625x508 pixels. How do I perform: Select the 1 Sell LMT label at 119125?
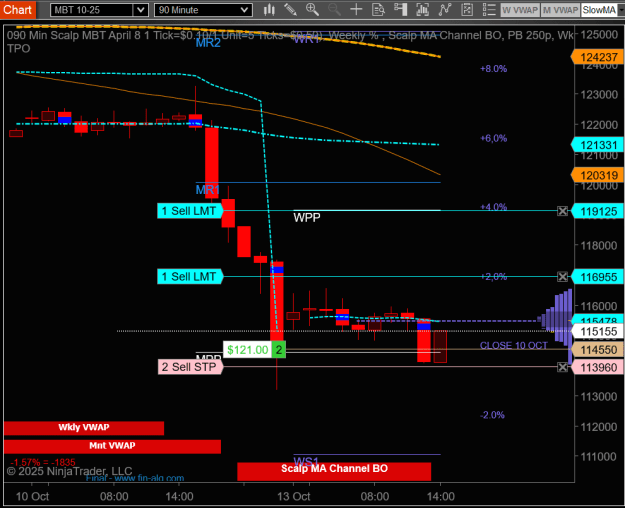(x=190, y=211)
